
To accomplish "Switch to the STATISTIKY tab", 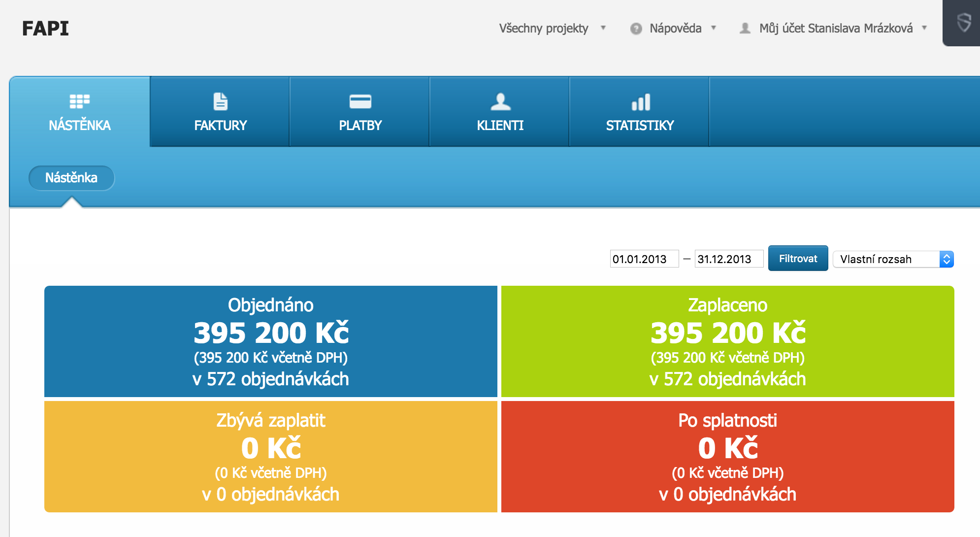I will 640,112.
